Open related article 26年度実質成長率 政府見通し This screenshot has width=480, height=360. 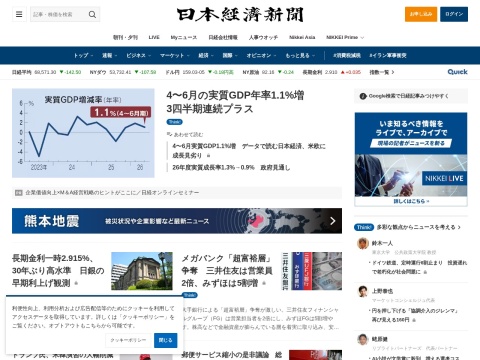click(231, 167)
